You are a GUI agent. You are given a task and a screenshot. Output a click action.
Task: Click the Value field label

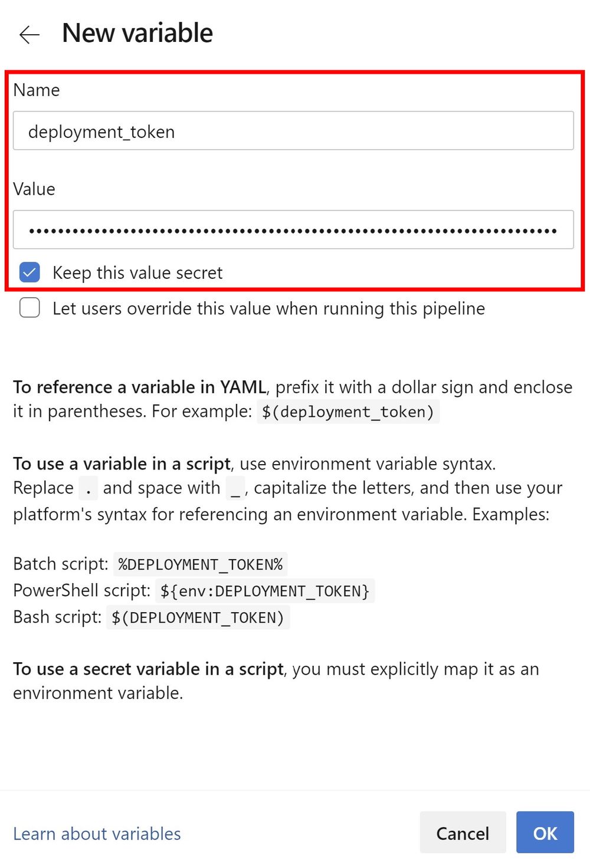click(34, 189)
